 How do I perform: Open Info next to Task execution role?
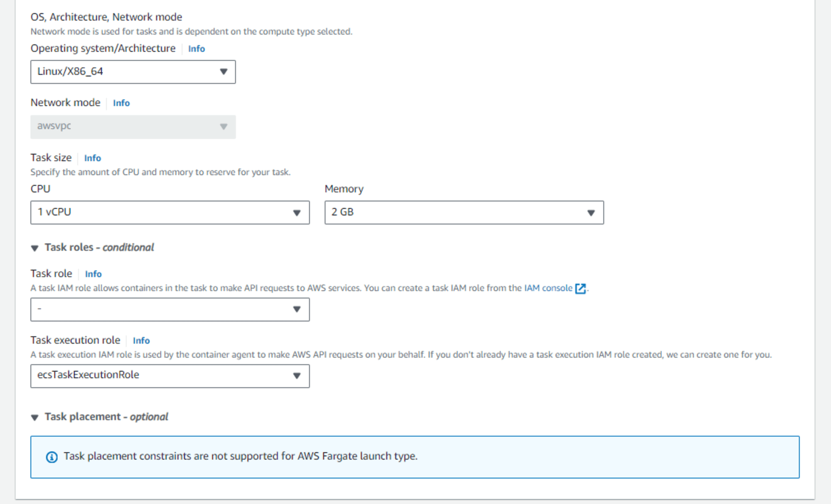141,340
